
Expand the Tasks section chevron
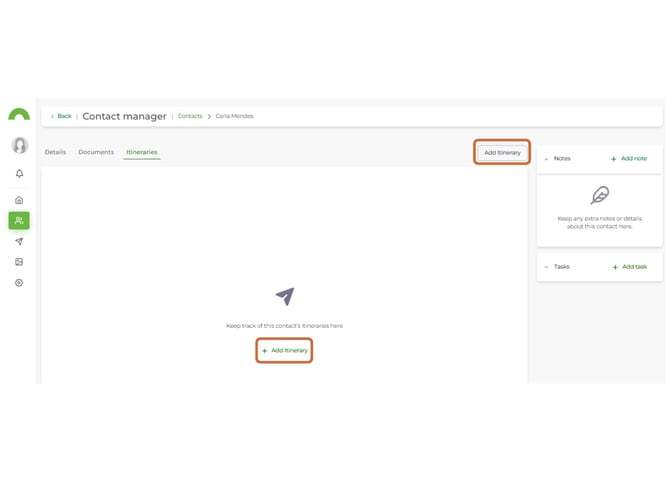(546, 267)
